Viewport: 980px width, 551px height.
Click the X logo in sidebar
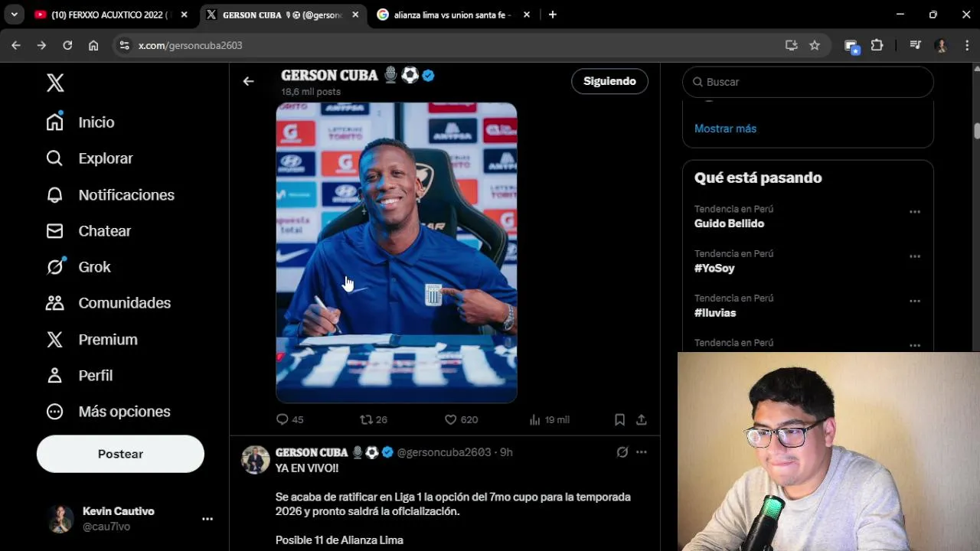(x=55, y=83)
